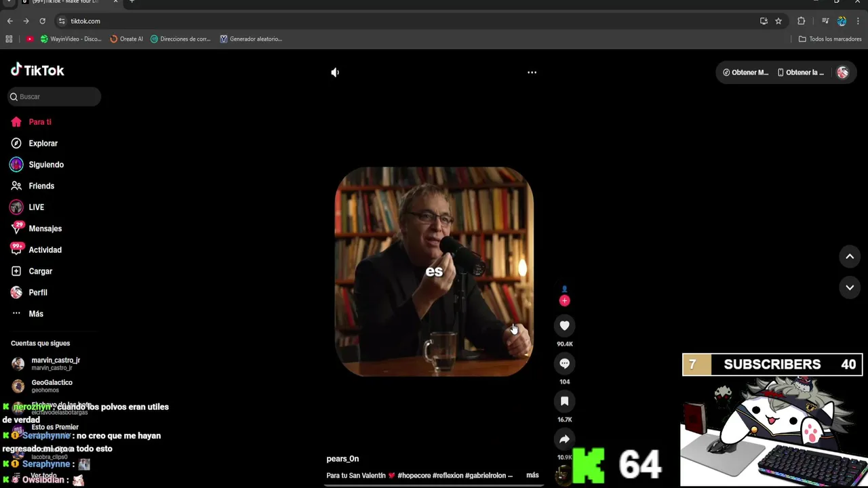This screenshot has height=488, width=868.
Task: Open the Oreate AI bookmark
Action: (x=127, y=39)
